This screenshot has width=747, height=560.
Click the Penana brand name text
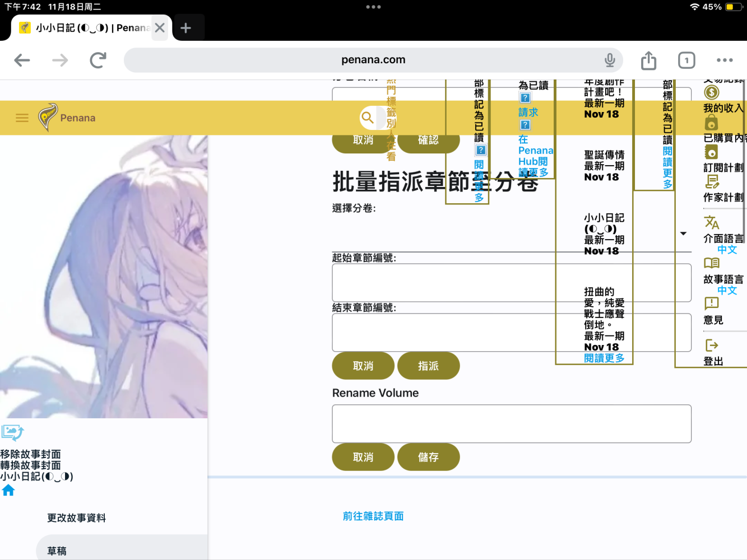pos(78,118)
